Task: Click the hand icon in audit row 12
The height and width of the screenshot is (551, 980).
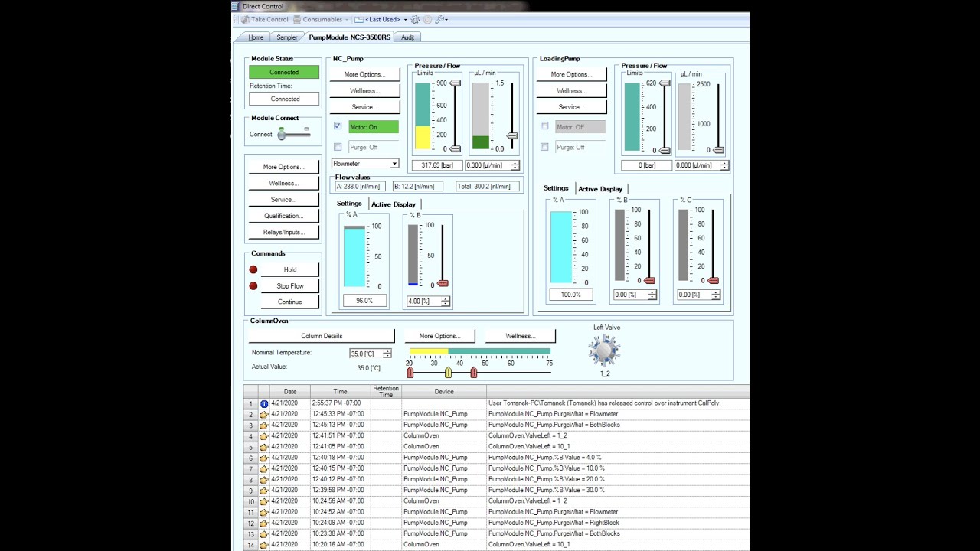Action: [x=264, y=523]
